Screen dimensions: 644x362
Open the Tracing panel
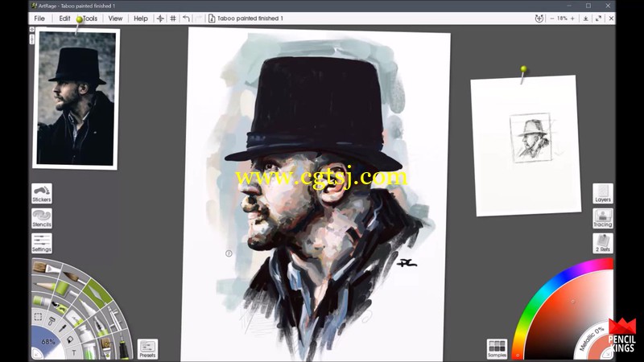pyautogui.click(x=602, y=218)
